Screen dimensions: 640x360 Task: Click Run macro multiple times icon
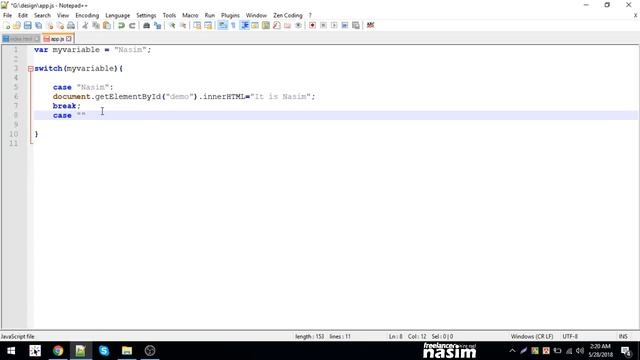point(345,25)
